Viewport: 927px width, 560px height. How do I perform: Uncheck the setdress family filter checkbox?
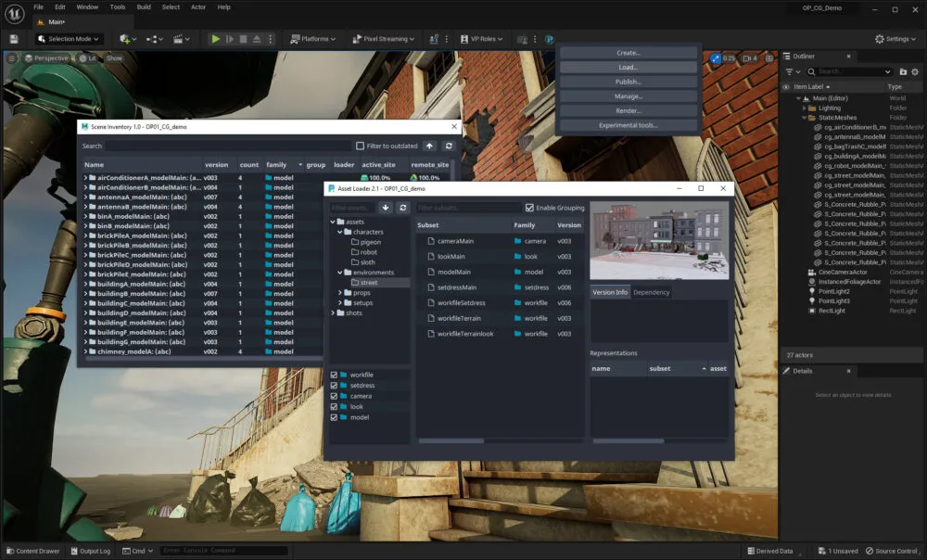tap(334, 386)
